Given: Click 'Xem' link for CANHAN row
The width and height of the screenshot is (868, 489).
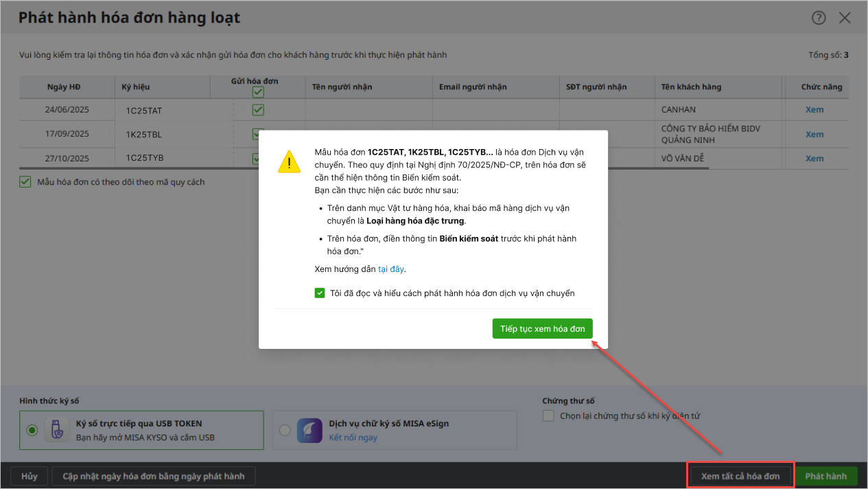Looking at the screenshot, I should point(814,110).
